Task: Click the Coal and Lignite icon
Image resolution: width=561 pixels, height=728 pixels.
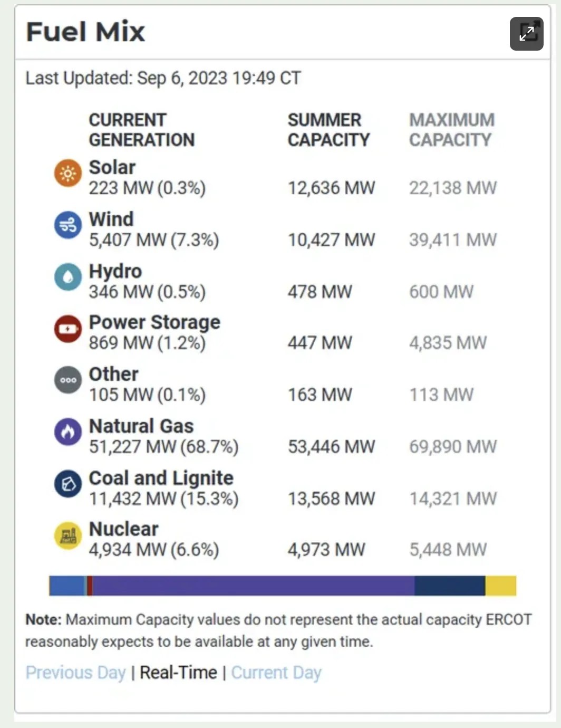Action: 68,484
